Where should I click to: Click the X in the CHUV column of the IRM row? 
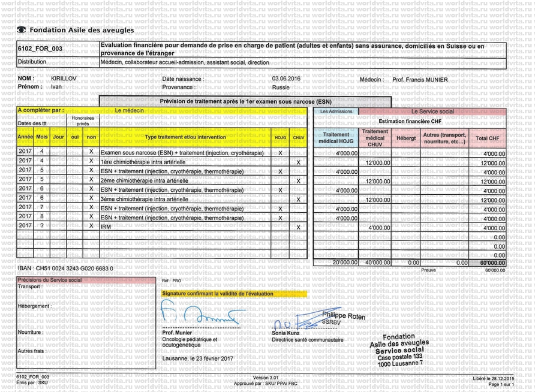pos(299,227)
